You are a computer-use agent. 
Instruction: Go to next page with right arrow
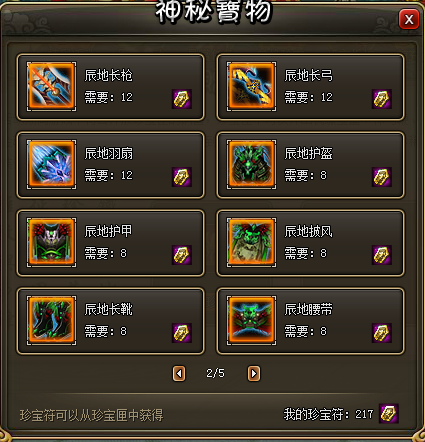(x=254, y=373)
